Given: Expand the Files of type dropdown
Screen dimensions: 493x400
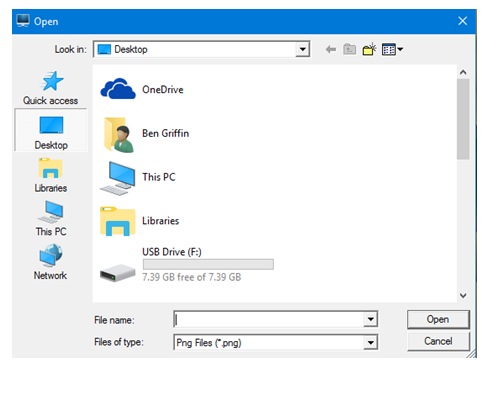Looking at the screenshot, I should (370, 342).
